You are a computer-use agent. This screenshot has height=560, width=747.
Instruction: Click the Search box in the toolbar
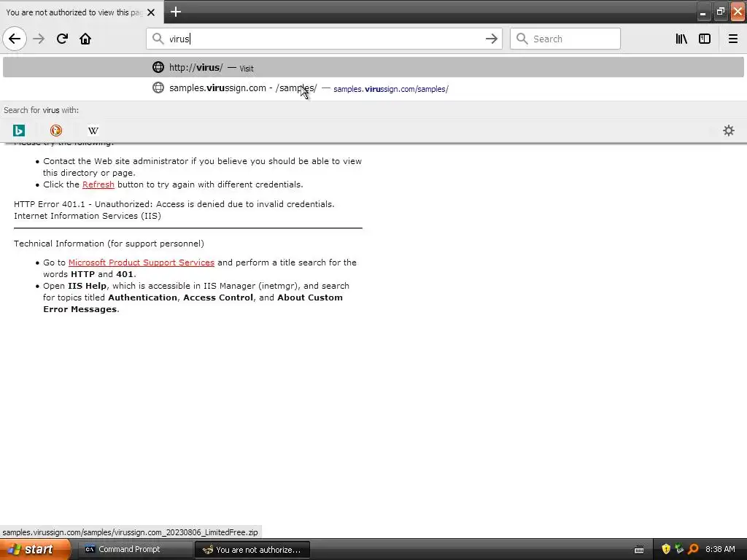coord(565,39)
